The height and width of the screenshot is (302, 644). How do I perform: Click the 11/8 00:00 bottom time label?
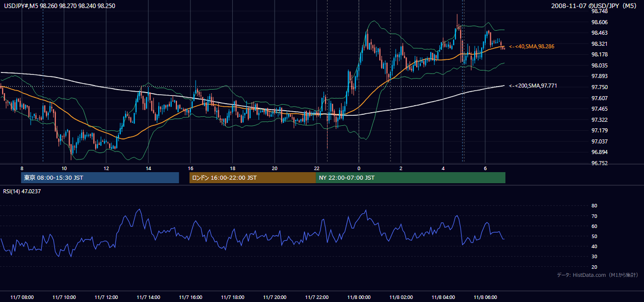coord(359,297)
